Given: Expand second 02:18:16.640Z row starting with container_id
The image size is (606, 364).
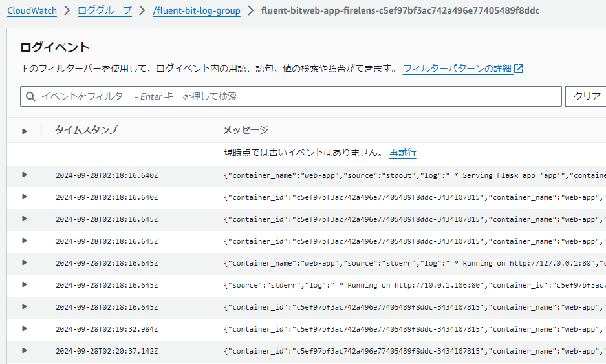Looking at the screenshot, I should 25,197.
